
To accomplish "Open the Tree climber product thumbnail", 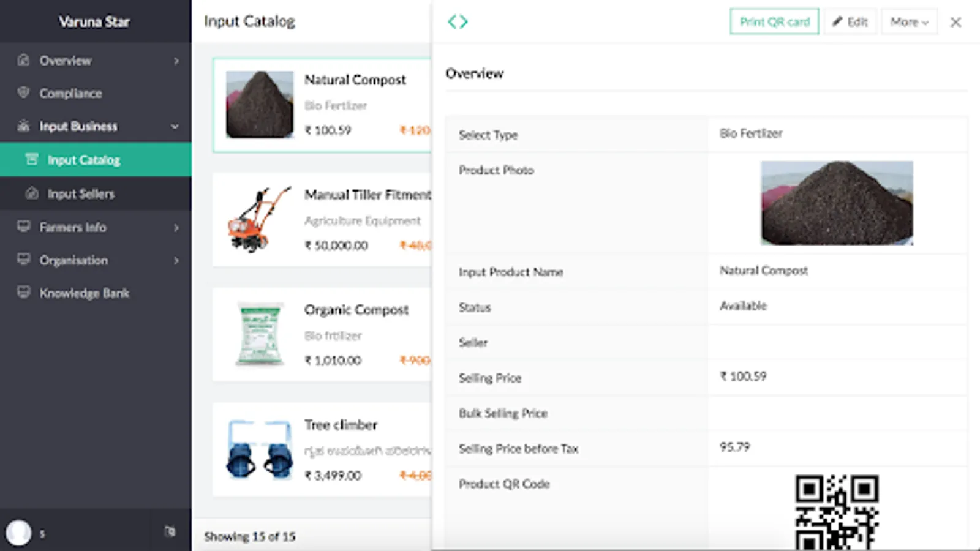I will pyautogui.click(x=260, y=449).
